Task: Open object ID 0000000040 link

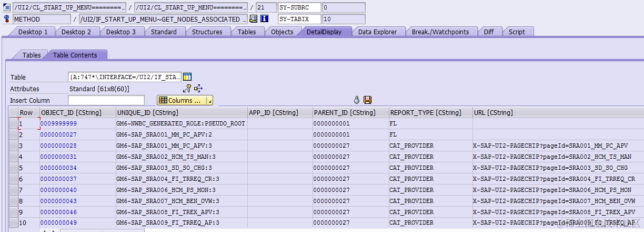Action: (x=58, y=190)
